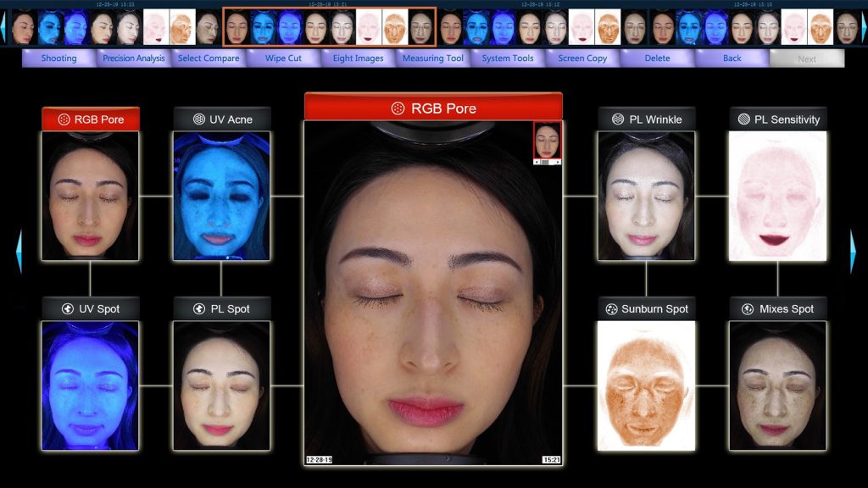
Task: Click the Screen Copy button
Action: [x=582, y=58]
